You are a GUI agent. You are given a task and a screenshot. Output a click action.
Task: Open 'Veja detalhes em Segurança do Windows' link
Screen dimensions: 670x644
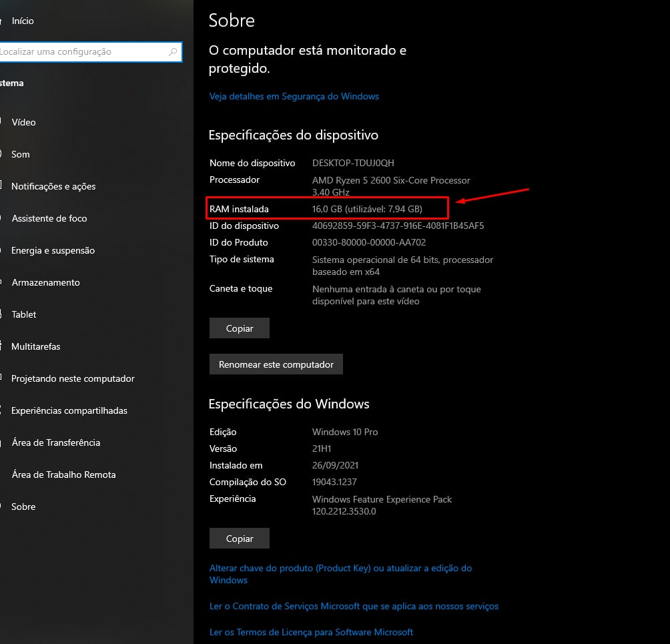click(x=294, y=97)
